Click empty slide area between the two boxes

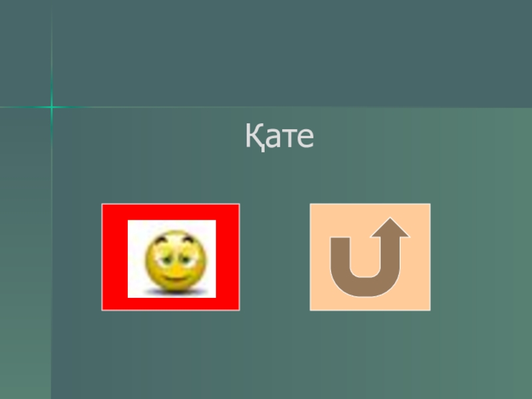coord(275,257)
